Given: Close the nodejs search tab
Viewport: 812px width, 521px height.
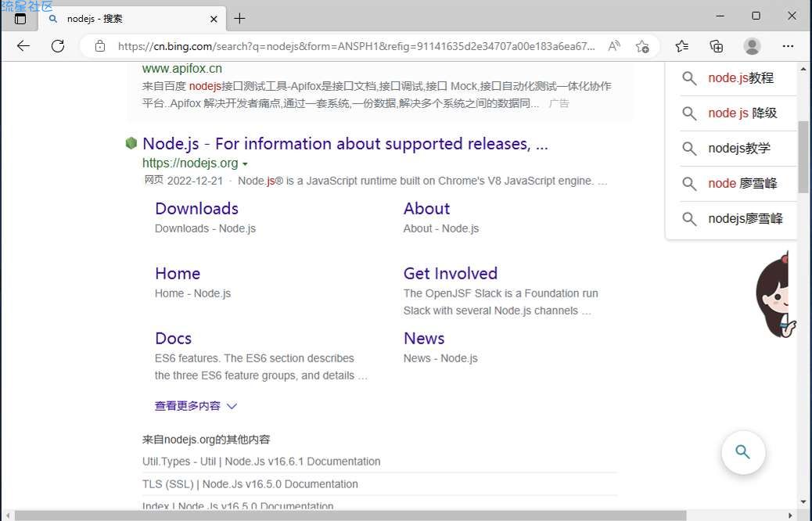Looking at the screenshot, I should (214, 19).
